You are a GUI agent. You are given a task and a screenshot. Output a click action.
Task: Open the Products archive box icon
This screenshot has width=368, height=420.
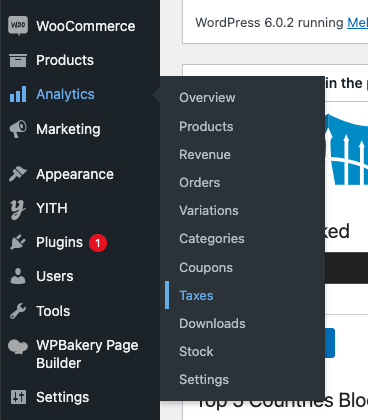coord(18,60)
